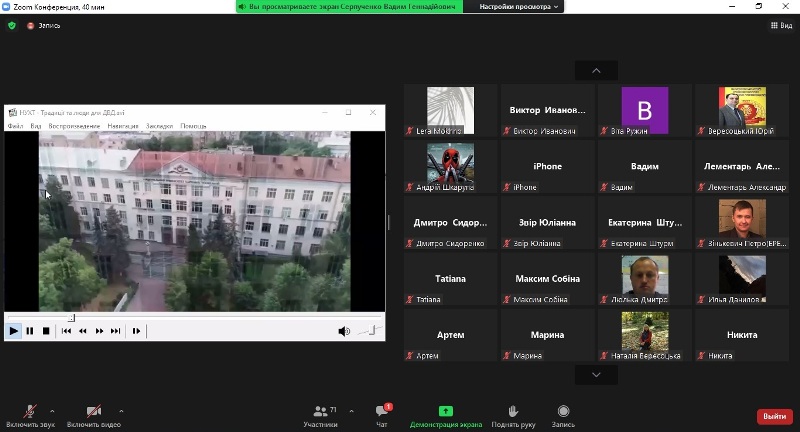Select Зінькевич Петро participant tile
Screen dimensions: 800x432
click(x=742, y=223)
